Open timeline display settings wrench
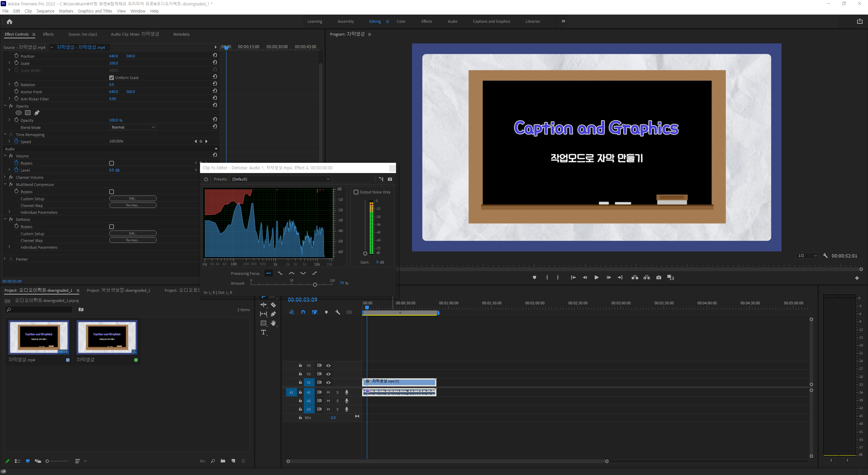 point(338,312)
